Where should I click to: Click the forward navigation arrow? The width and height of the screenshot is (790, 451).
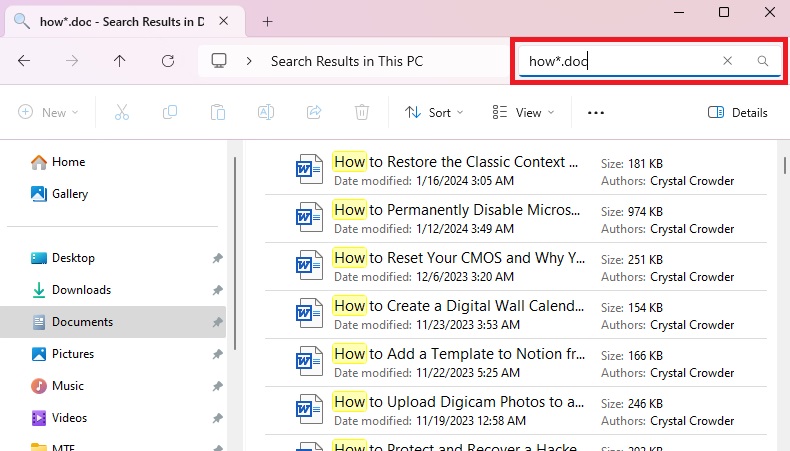(x=72, y=61)
